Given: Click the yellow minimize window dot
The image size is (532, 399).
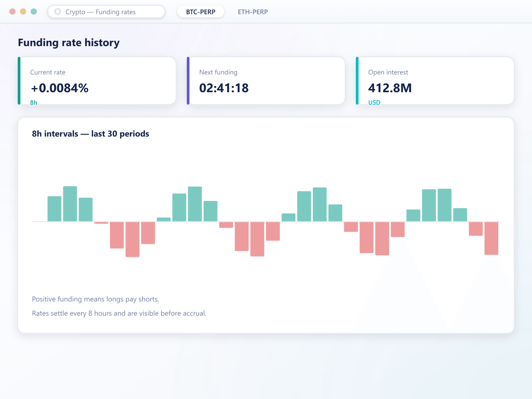Looking at the screenshot, I should tap(23, 12).
